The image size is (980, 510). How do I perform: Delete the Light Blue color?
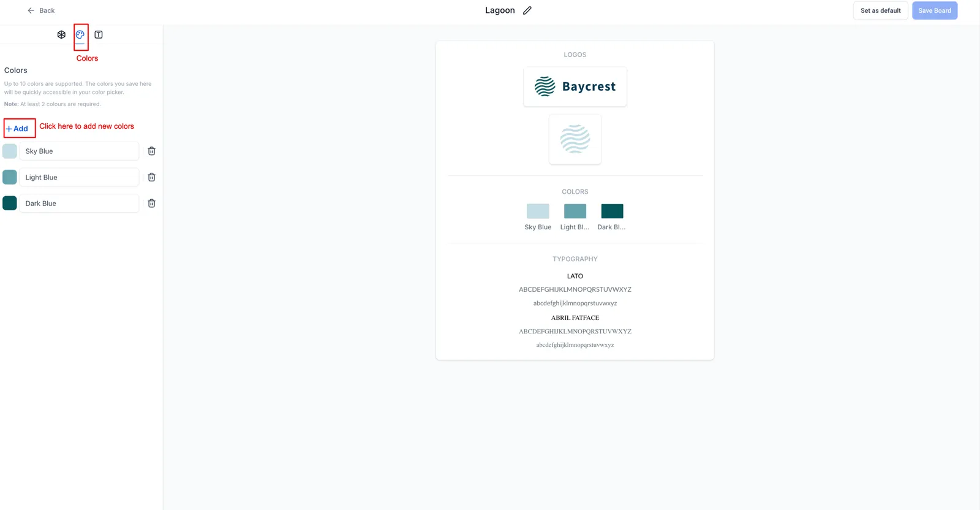(x=152, y=177)
